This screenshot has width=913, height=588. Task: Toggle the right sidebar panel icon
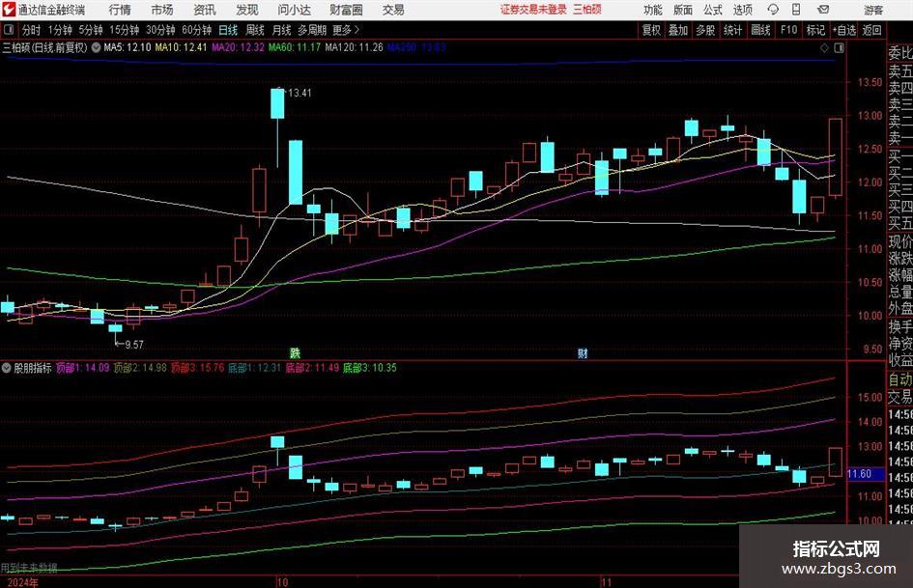click(839, 47)
